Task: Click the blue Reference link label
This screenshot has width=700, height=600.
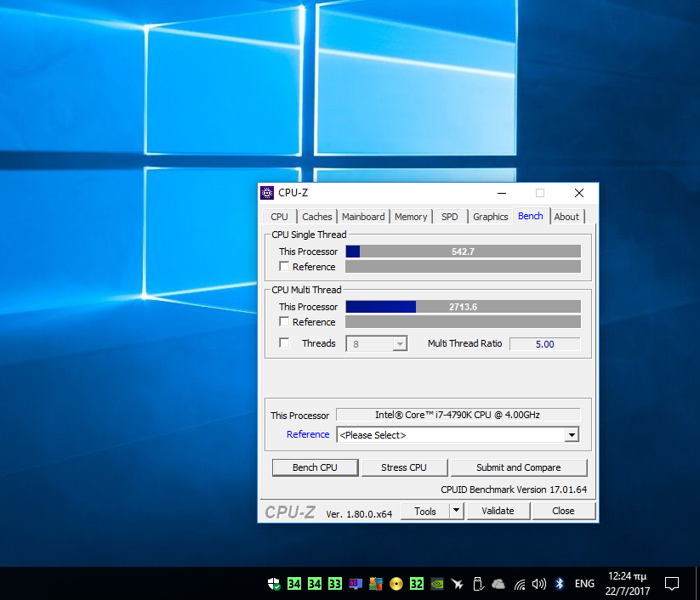Action: point(308,434)
